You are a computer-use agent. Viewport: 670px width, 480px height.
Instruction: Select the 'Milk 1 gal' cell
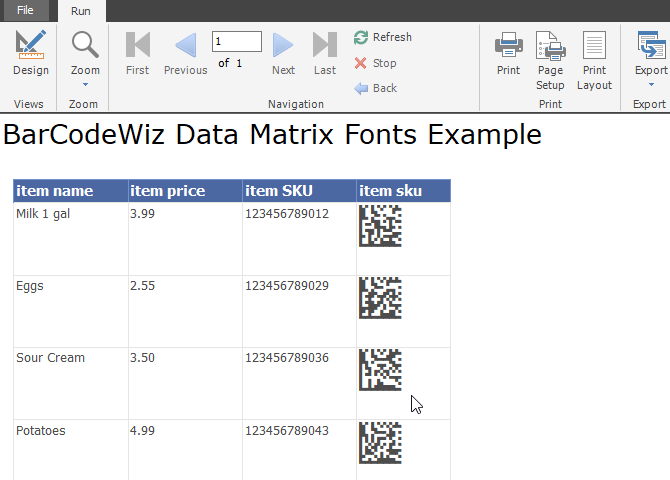tap(71, 239)
